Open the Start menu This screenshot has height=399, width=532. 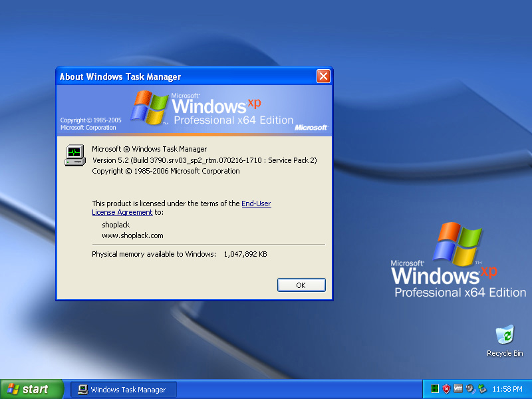tap(31, 389)
